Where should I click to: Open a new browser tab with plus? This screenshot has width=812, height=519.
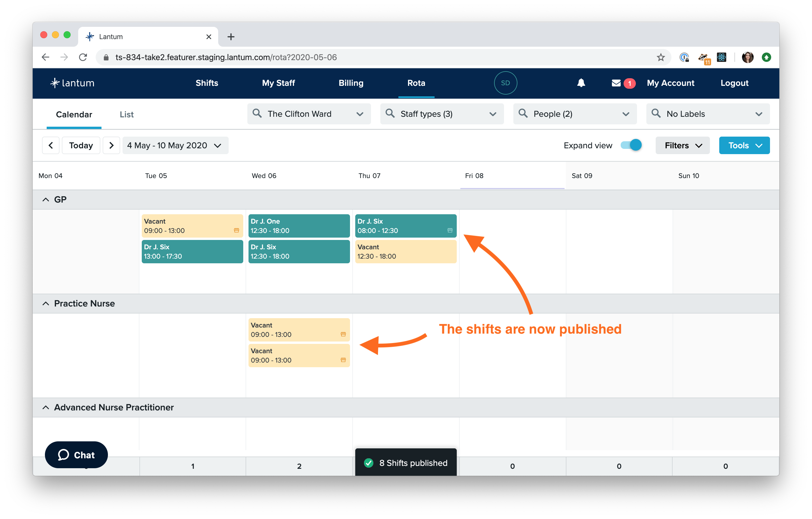click(x=231, y=37)
